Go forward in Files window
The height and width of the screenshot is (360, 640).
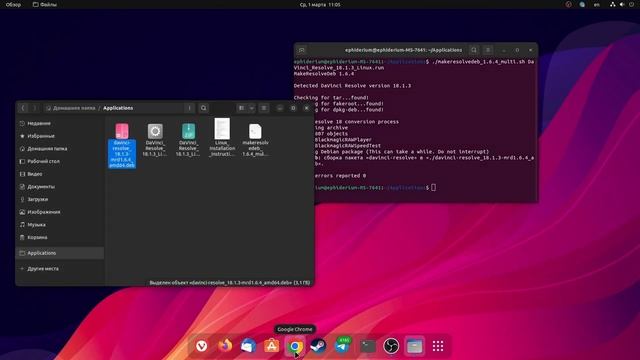point(35,108)
